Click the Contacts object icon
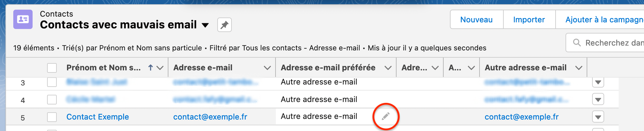The image size is (644, 131). click(x=23, y=19)
